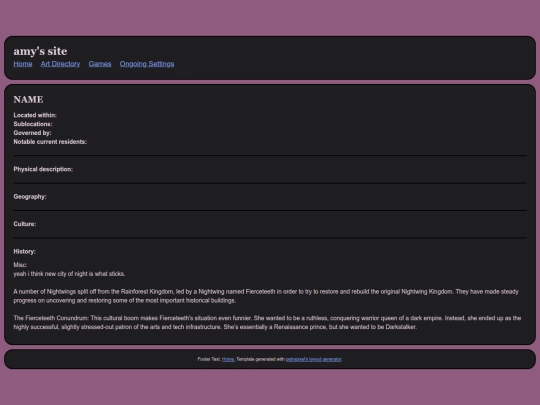The height and width of the screenshot is (405, 540).
Task: Click the paragraph starting "A number of Nightwings"
Action: 266,296
